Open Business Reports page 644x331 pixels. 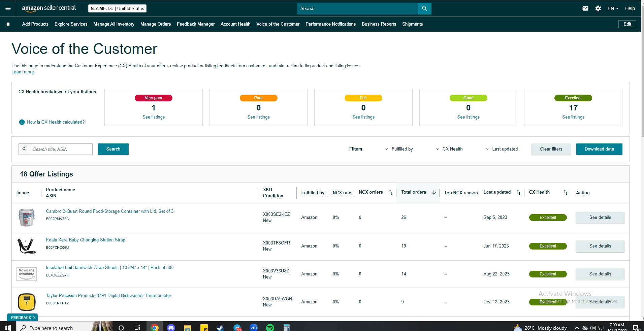point(379,24)
